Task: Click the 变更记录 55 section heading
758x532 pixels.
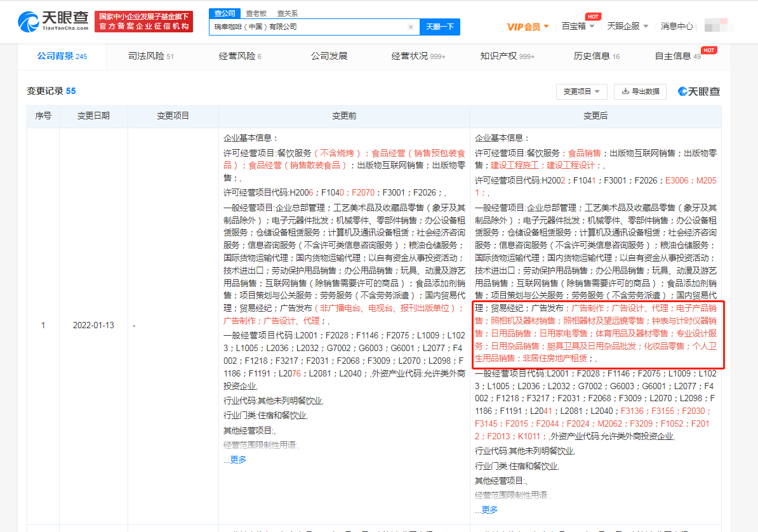Action: [51, 91]
